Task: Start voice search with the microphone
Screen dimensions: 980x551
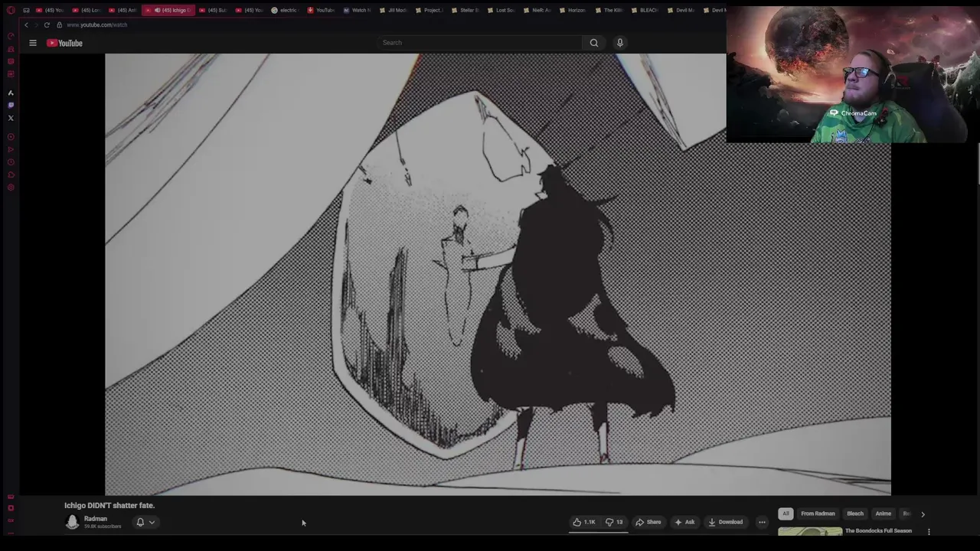Action: click(620, 43)
